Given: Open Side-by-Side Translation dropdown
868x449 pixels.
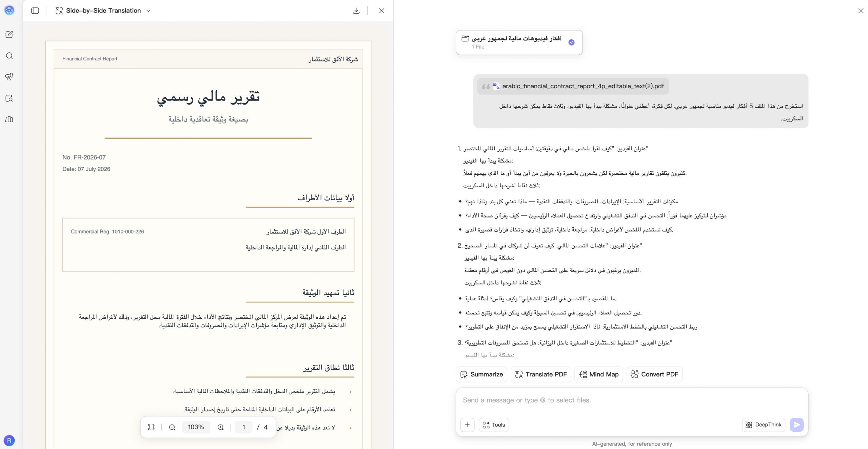Looking at the screenshot, I should point(103,11).
